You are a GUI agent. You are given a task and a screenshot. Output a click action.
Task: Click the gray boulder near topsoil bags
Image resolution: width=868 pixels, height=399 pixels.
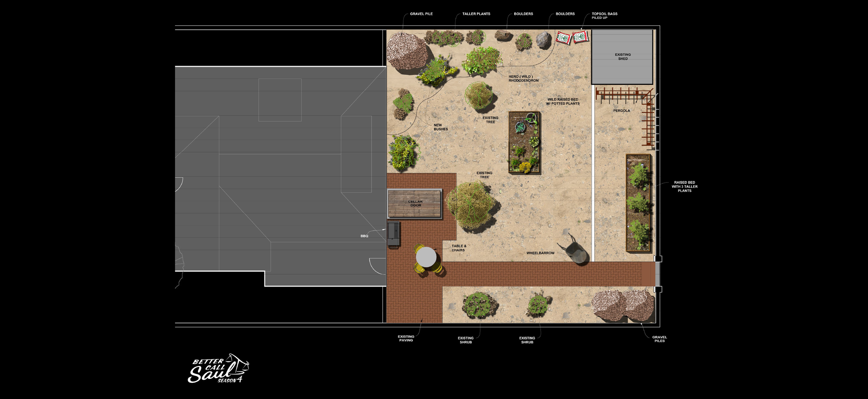pos(543,40)
